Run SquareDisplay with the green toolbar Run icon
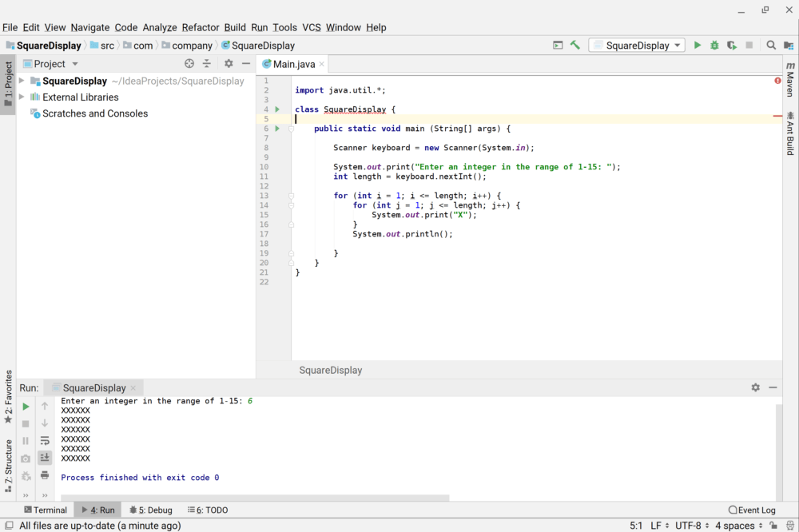Viewport: 799px width, 532px height. point(697,46)
